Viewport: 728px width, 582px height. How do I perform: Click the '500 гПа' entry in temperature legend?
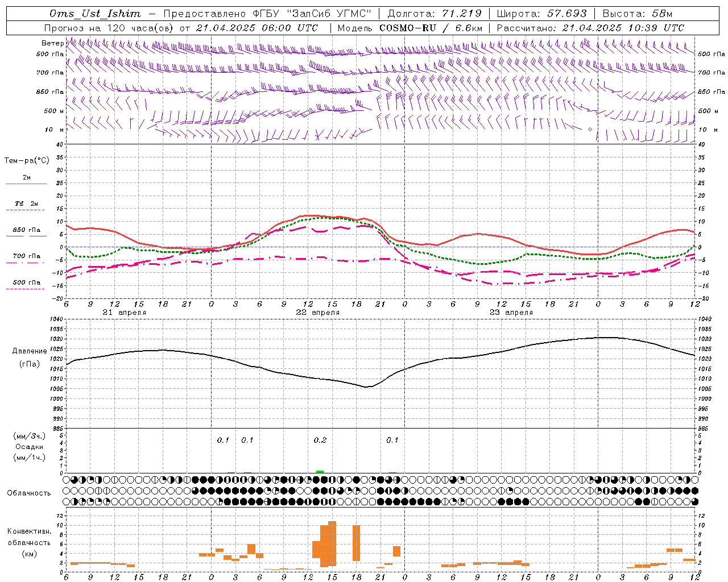click(26, 282)
